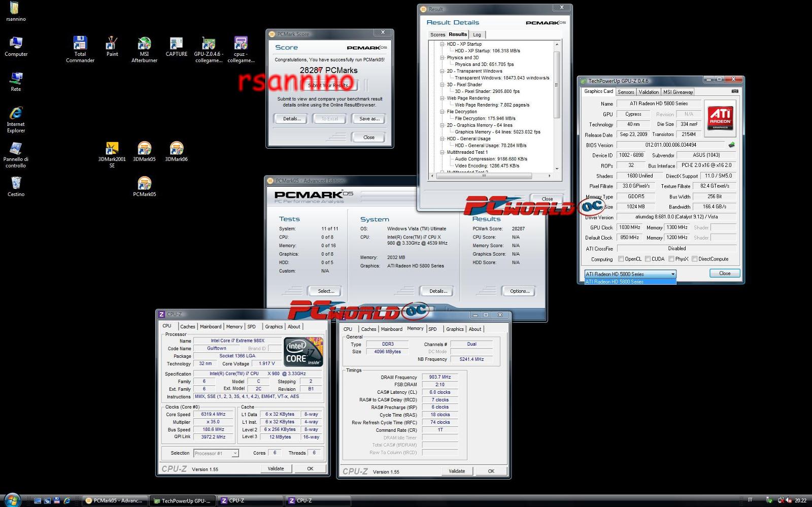The height and width of the screenshot is (507, 812).
Task: Enable PhysX checkbox in GPU-Z
Action: coord(671,259)
